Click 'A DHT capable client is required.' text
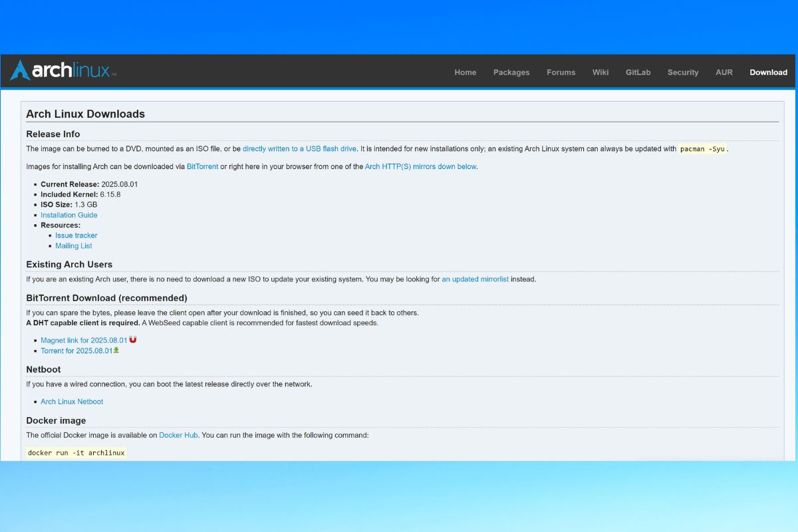The image size is (798, 532). (83, 323)
